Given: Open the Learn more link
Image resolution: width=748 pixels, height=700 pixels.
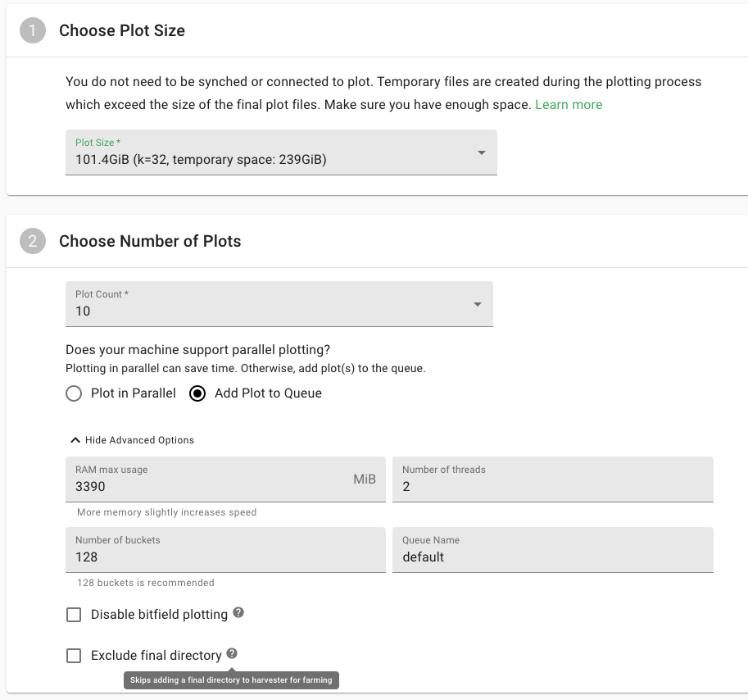Looking at the screenshot, I should pyautogui.click(x=569, y=105).
